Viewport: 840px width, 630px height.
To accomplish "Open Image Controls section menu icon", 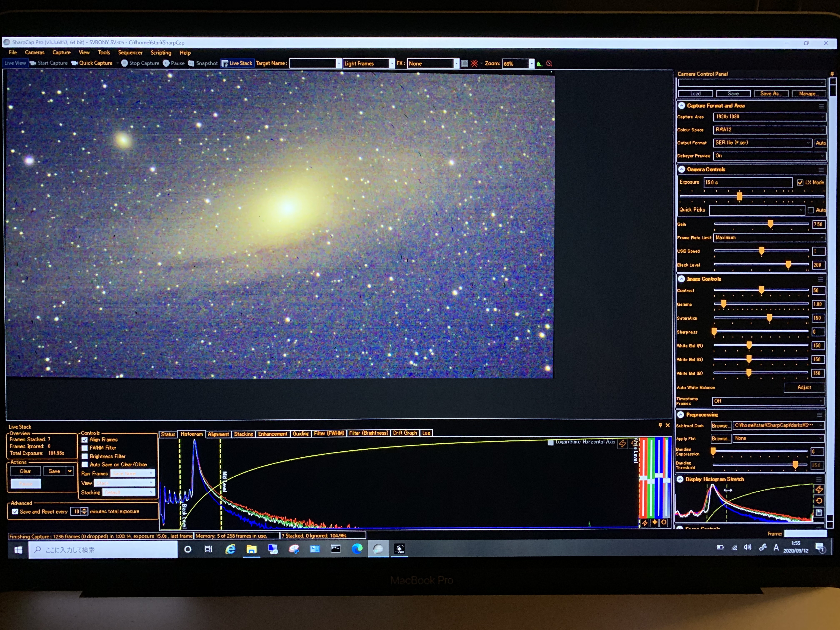I will [821, 279].
